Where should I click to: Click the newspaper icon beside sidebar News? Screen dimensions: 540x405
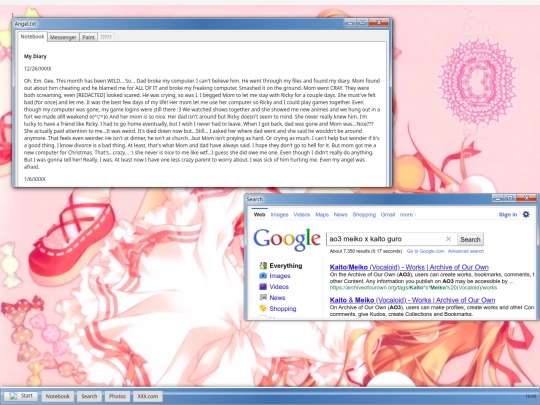pos(263,298)
